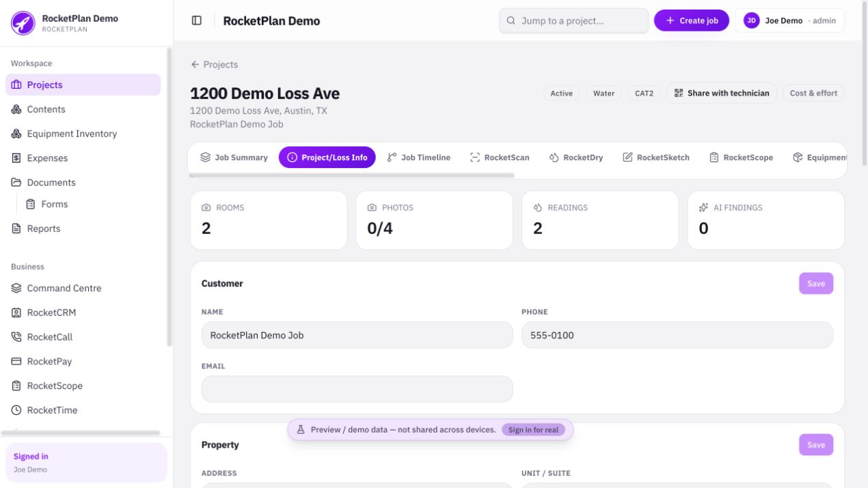Open the Joe Demo admin account menu

(x=789, y=21)
